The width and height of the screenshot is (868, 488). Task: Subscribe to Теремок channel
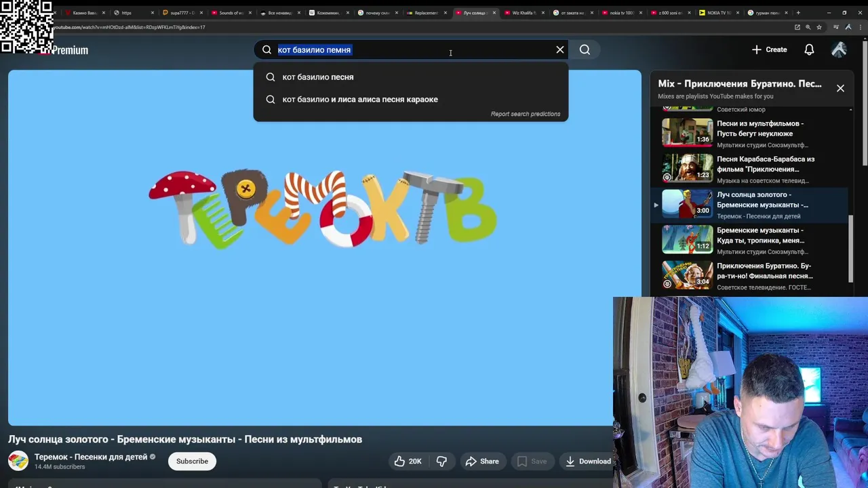(192, 461)
